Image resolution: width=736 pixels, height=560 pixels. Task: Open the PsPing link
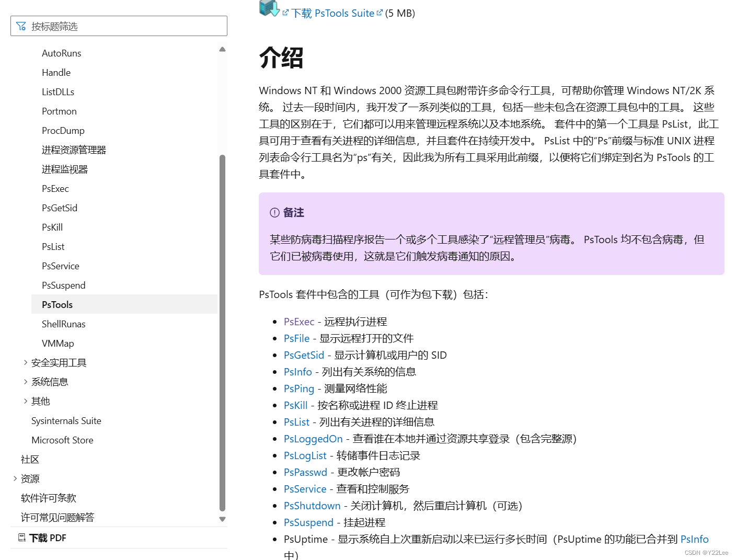[x=299, y=388]
